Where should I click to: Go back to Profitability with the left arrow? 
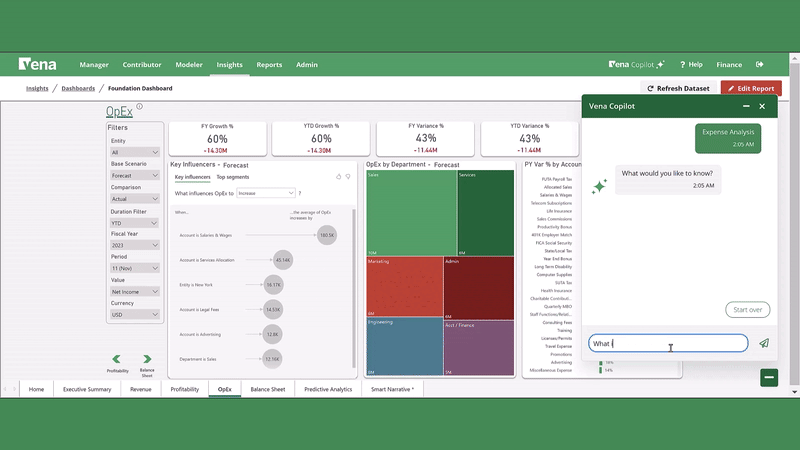tap(117, 359)
